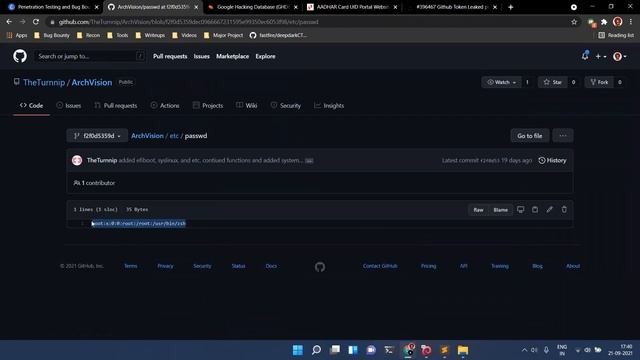This screenshot has height=360, width=640.
Task: Open the Writeups bookmark folder
Action: point(150,36)
